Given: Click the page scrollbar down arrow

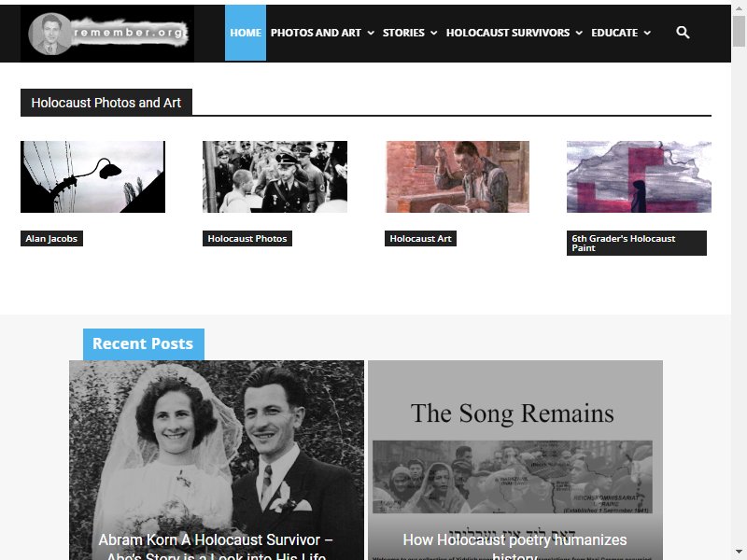Looking at the screenshot, I should 739,552.
